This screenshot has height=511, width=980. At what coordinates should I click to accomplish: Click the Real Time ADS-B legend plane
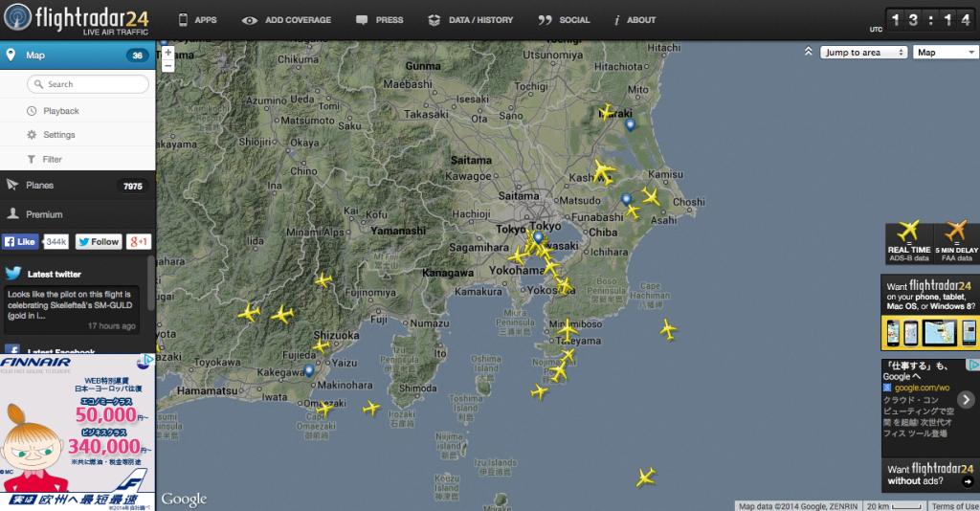click(x=908, y=233)
